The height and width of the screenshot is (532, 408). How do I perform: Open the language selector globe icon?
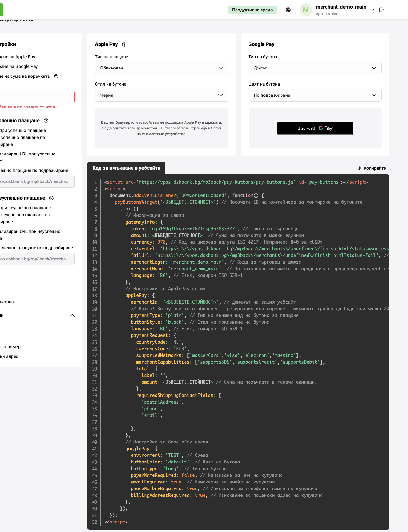click(x=288, y=10)
